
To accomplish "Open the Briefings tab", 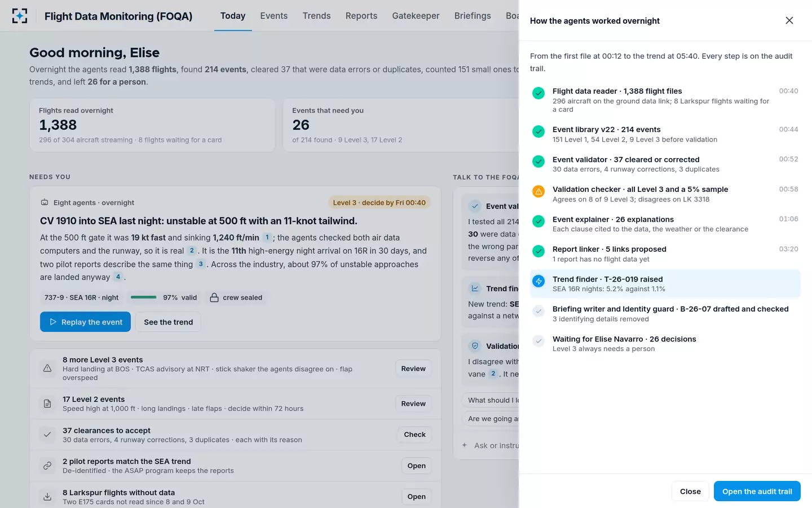I will 473,16.
